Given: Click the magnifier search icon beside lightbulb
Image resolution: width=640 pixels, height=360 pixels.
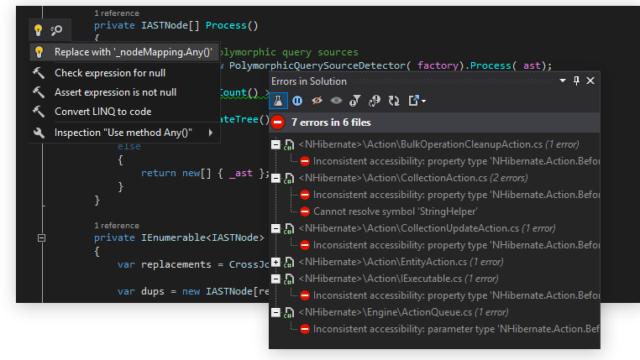Looking at the screenshot, I should pyautogui.click(x=56, y=30).
